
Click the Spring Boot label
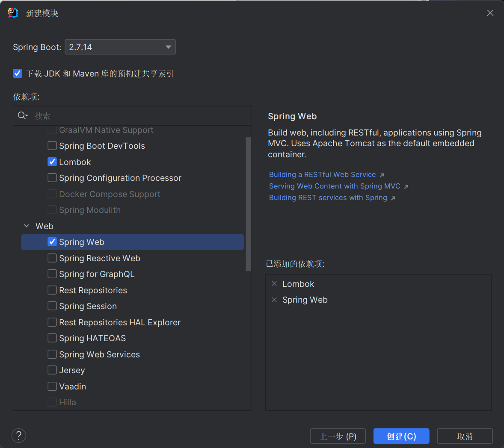(x=37, y=47)
